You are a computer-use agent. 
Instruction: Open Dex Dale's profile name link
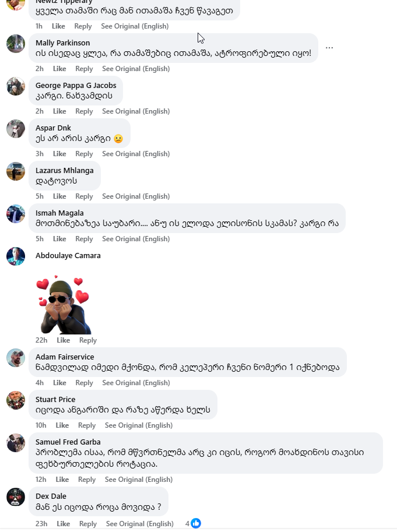(x=51, y=496)
